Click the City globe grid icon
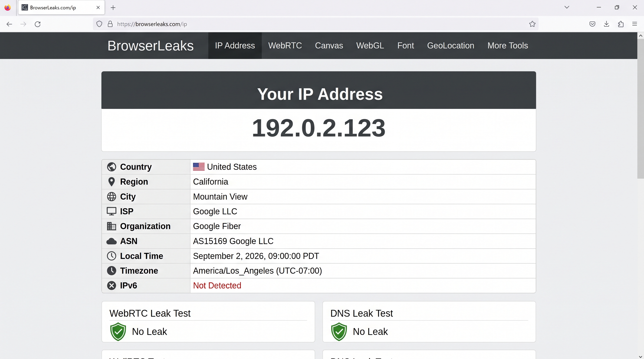644x359 pixels. (111, 197)
